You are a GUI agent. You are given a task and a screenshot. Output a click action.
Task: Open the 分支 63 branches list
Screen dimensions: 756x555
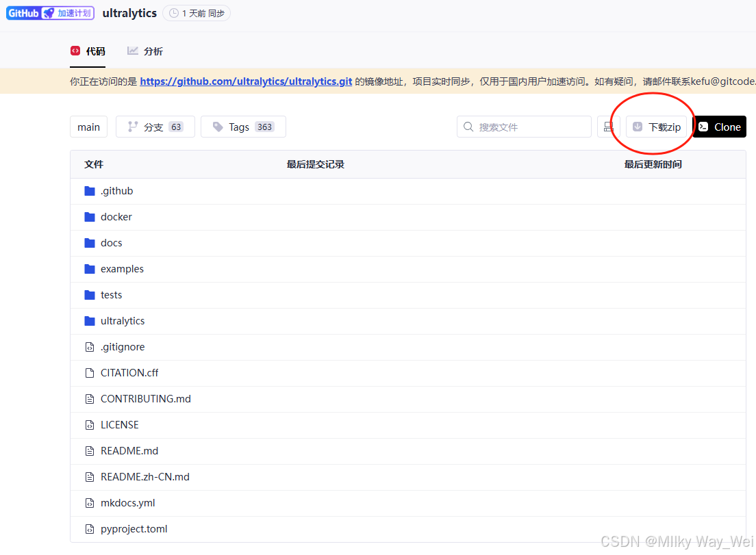click(155, 127)
